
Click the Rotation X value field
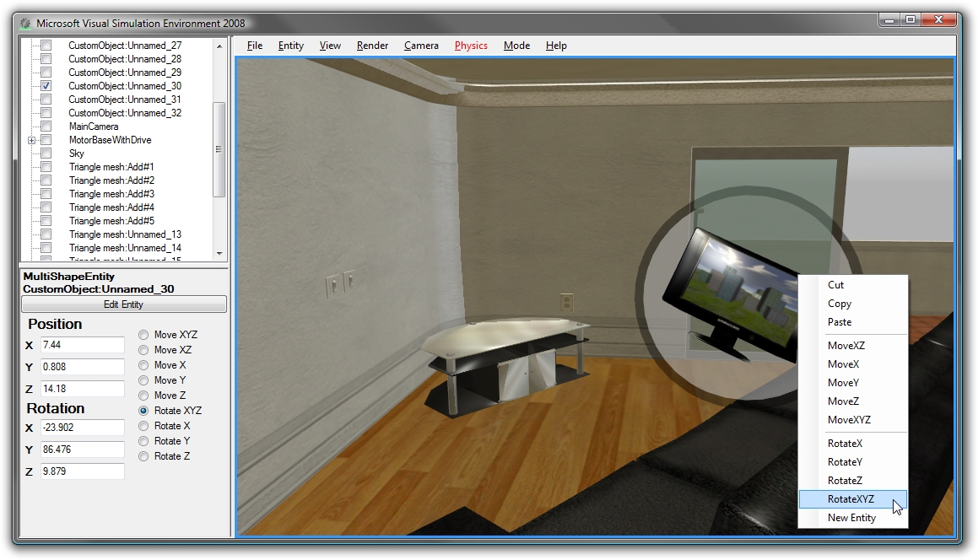tap(82, 428)
